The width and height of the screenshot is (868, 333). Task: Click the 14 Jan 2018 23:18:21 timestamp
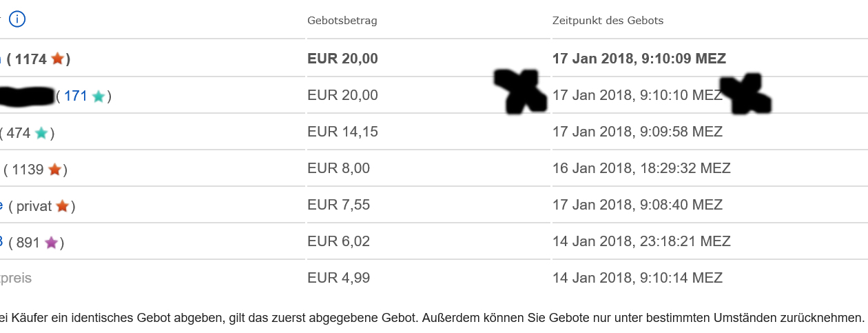pos(641,241)
